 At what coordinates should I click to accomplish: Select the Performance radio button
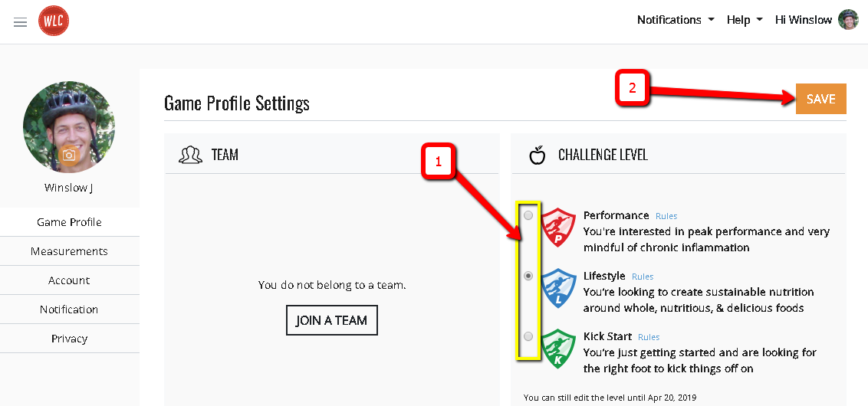(x=528, y=215)
